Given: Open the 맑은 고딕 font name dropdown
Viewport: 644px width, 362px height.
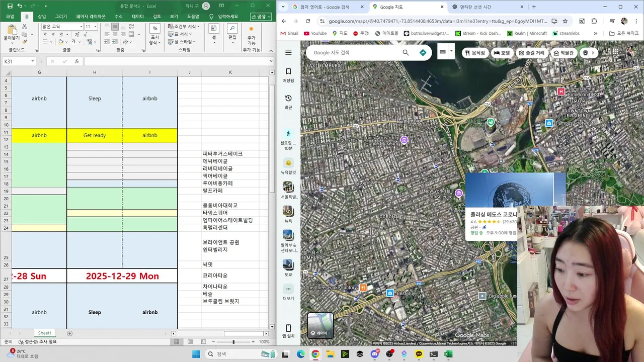Looking at the screenshot, I should (x=81, y=27).
